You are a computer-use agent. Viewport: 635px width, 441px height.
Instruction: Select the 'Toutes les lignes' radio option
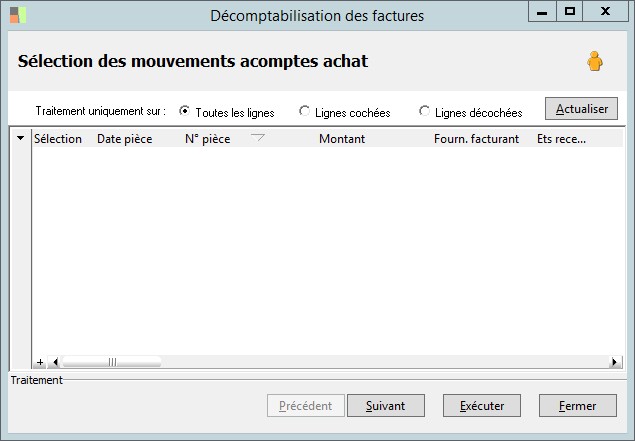tap(185, 111)
